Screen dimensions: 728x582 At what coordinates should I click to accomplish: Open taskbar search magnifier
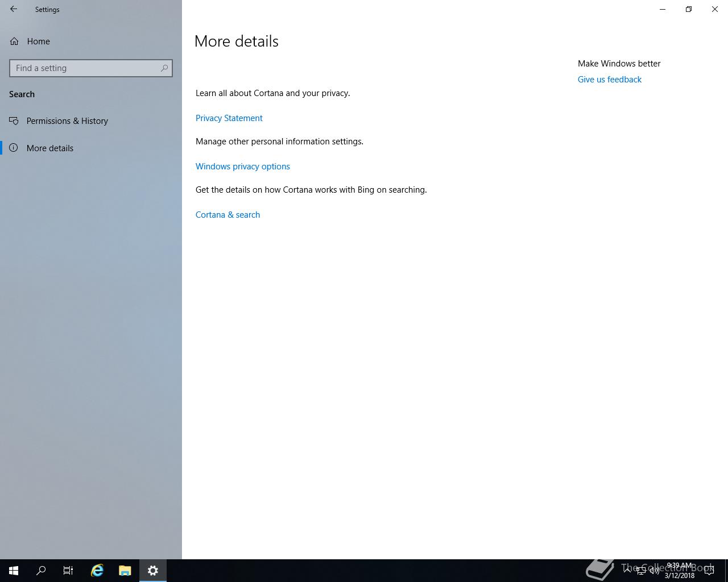(41, 571)
